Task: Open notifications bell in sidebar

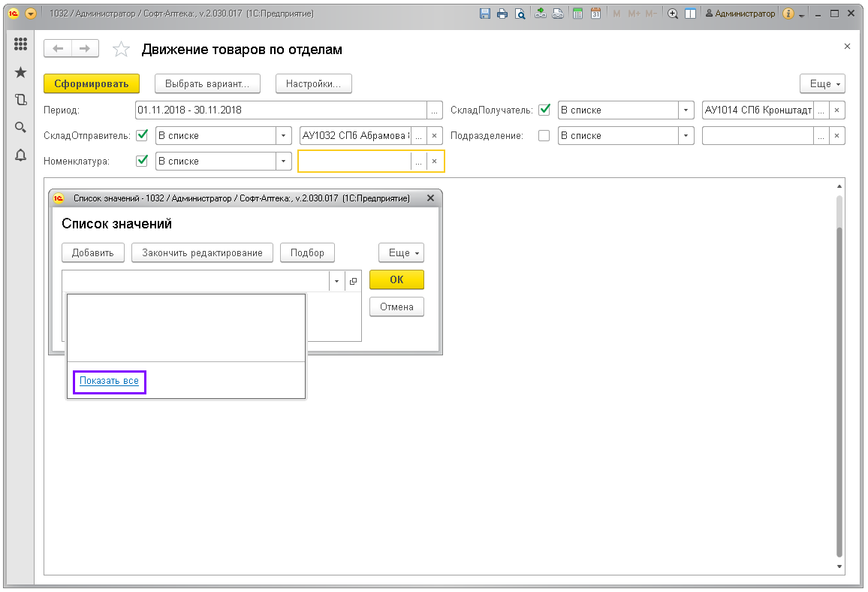Action: [21, 155]
